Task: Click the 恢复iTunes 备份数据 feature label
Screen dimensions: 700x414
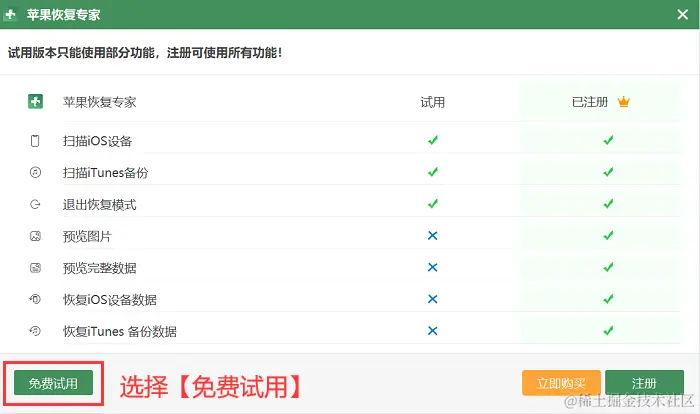Action: (120, 331)
